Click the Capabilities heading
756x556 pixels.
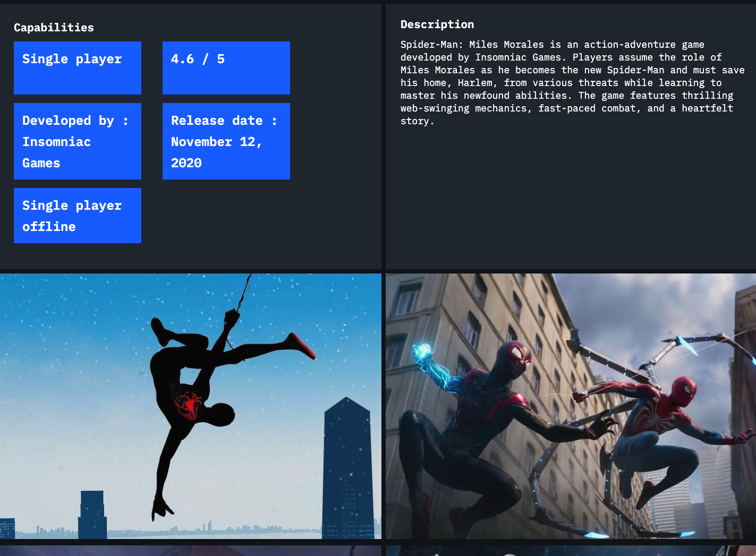coord(54,28)
